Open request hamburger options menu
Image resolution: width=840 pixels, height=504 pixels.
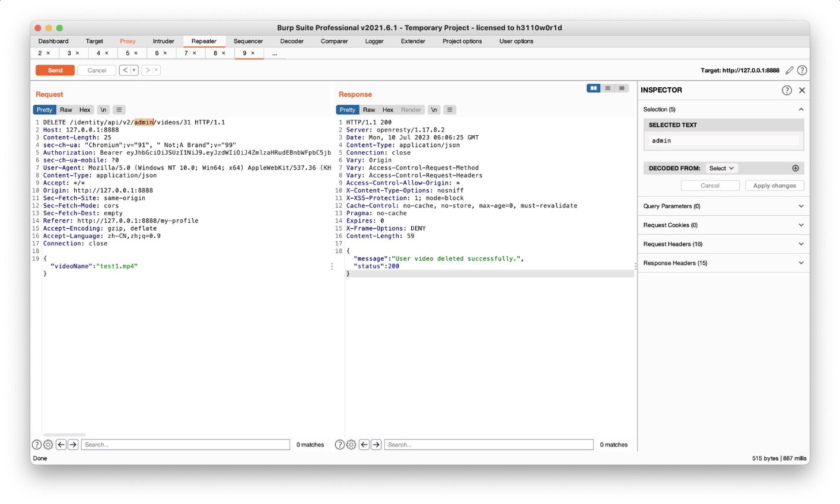[119, 110]
